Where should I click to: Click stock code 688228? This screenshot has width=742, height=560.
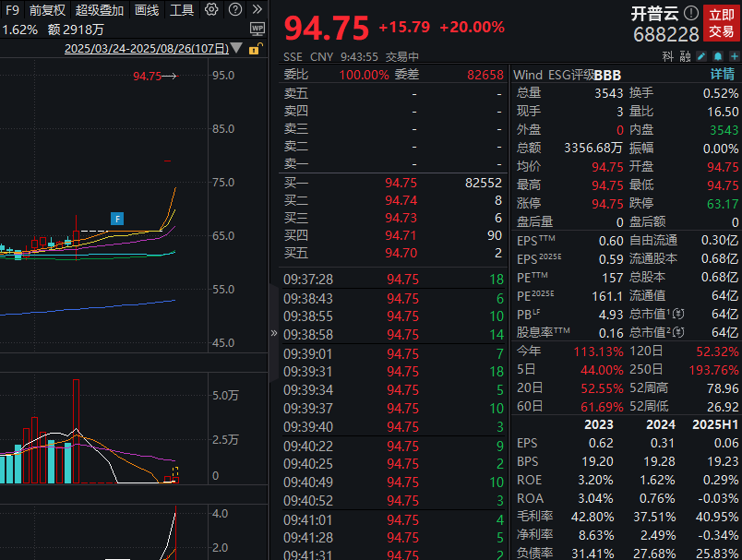point(665,34)
